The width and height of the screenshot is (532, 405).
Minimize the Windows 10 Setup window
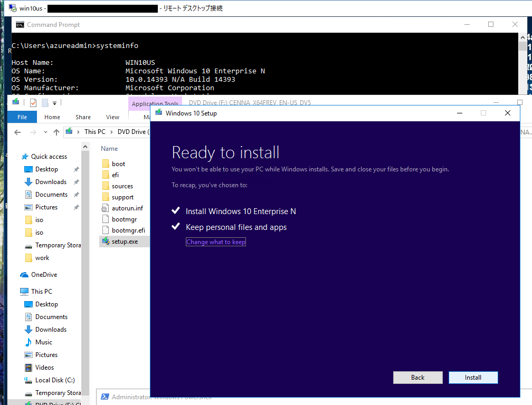point(460,113)
